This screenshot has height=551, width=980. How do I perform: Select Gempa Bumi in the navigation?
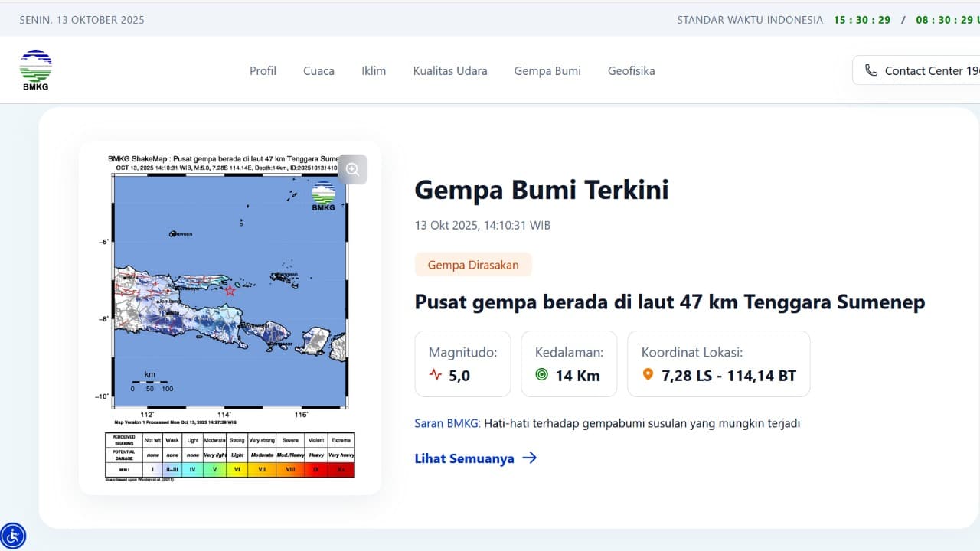point(547,70)
